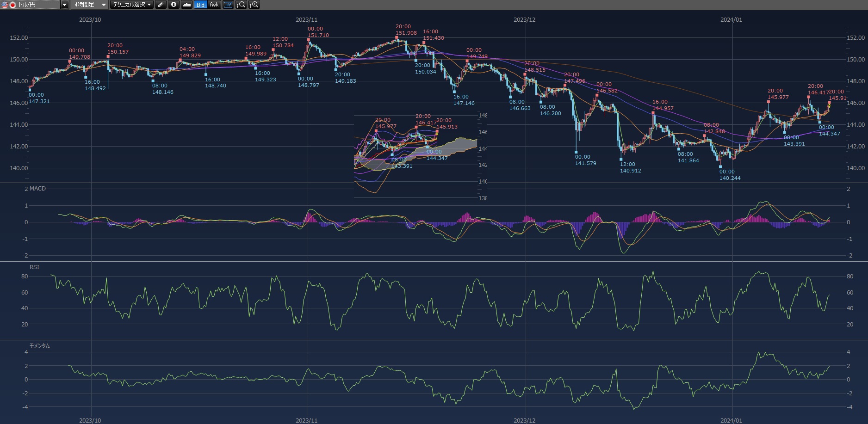The image size is (868, 424).
Task: Click the chart display settings icon
Action: click(x=228, y=5)
